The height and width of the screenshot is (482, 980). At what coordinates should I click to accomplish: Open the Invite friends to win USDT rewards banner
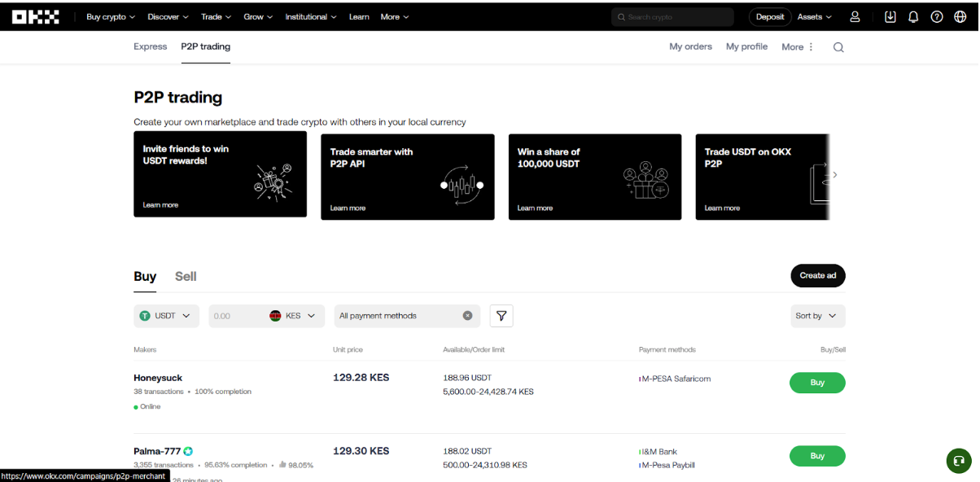[x=221, y=174]
